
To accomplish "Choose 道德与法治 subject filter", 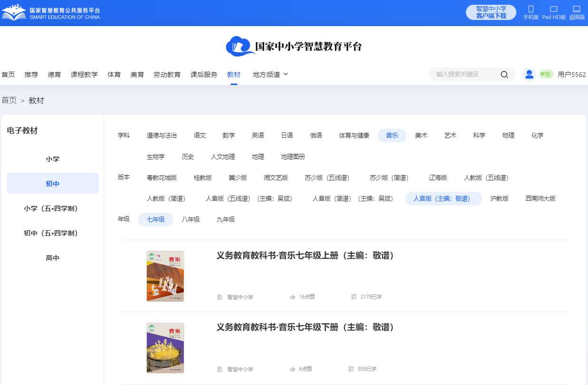I will tap(161, 135).
